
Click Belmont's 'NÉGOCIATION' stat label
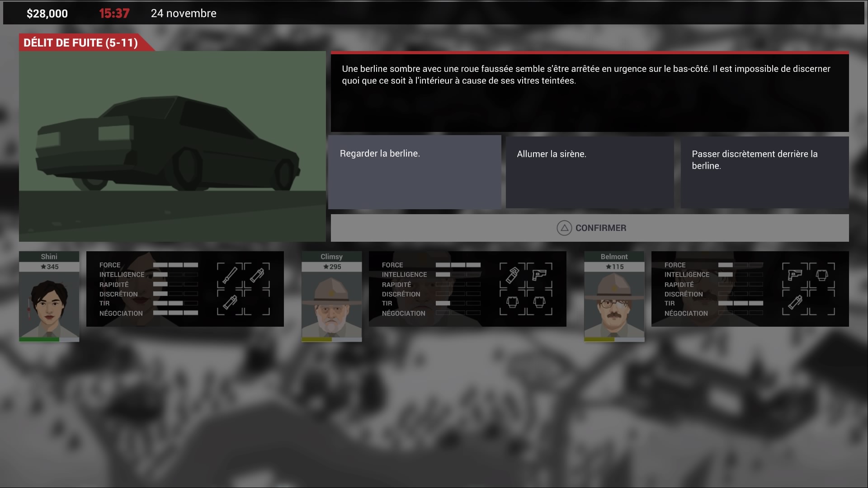686,314
